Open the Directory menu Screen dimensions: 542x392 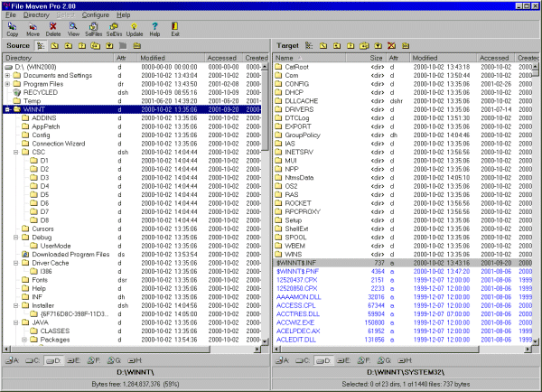36,14
